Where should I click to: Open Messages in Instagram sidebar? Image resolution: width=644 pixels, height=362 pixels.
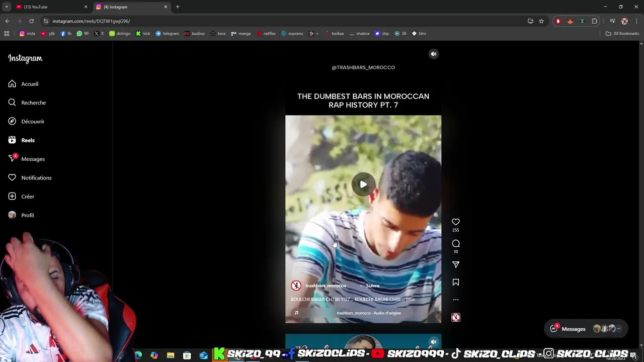pyautogui.click(x=33, y=159)
